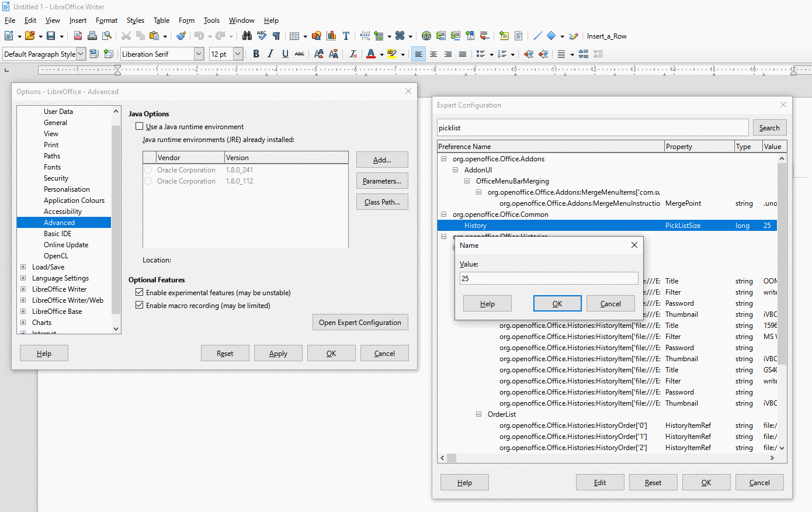Uncheck Enable macro recording
The height and width of the screenshot is (512, 812).
click(140, 305)
